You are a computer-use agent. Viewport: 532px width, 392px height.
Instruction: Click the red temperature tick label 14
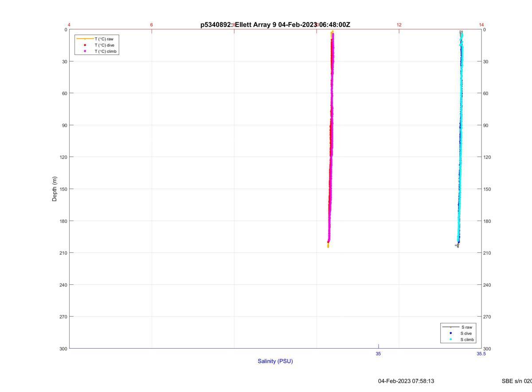pyautogui.click(x=481, y=25)
